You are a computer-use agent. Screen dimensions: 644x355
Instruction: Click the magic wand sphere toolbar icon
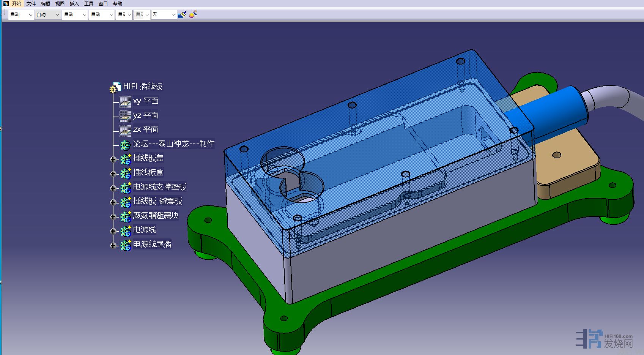193,14
